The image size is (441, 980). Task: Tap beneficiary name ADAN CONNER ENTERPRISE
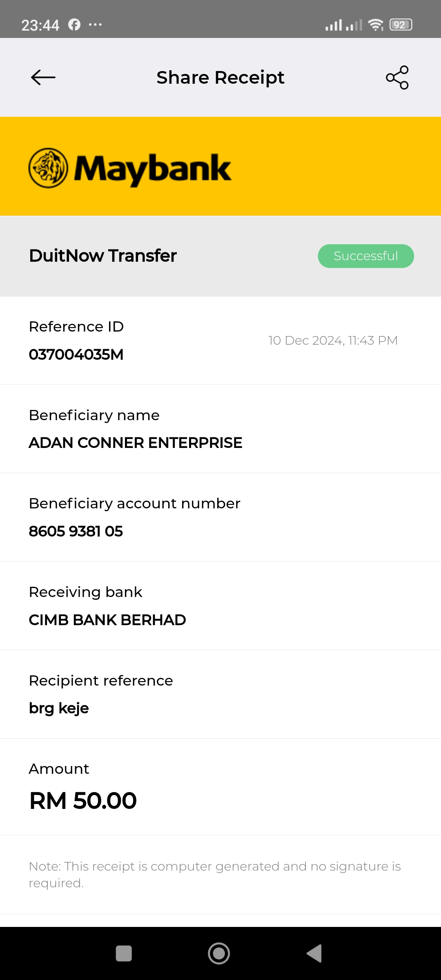tap(135, 443)
